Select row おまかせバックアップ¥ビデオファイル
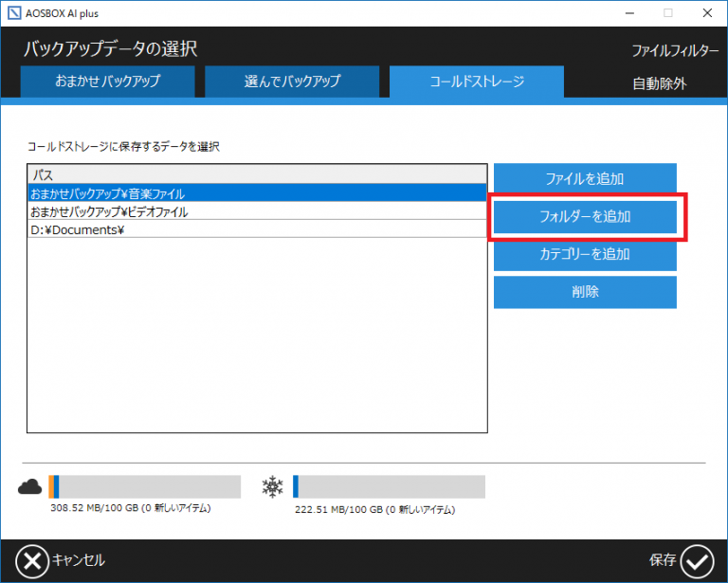 point(257,211)
